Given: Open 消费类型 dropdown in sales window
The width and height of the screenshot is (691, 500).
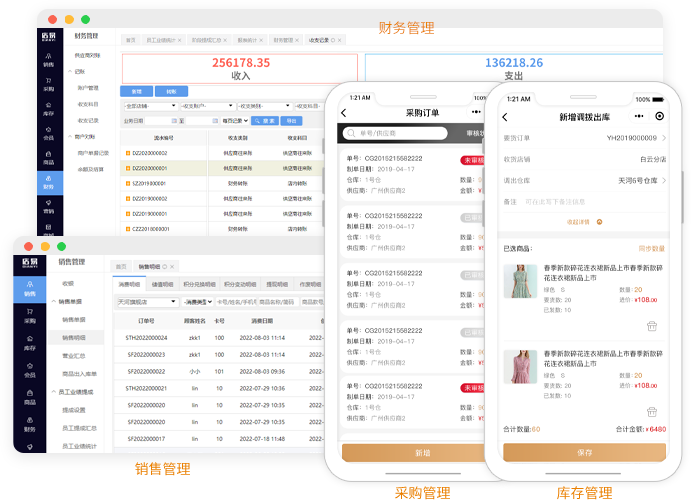Looking at the screenshot, I should pos(198,302).
